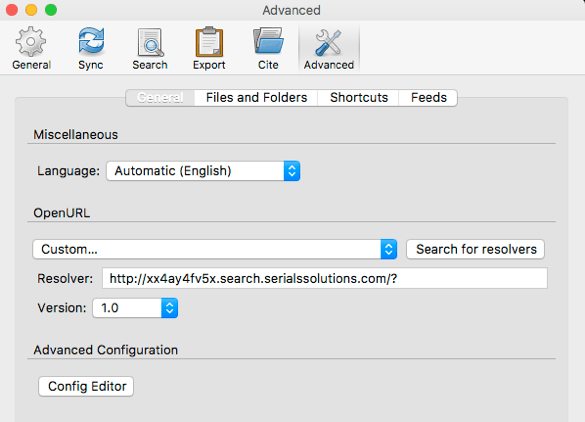The height and width of the screenshot is (422, 585).
Task: Click the Search for resolvers button
Action: pyautogui.click(x=476, y=249)
